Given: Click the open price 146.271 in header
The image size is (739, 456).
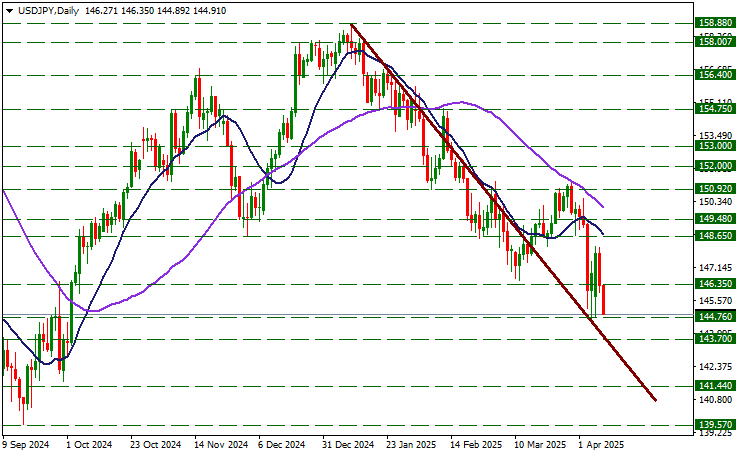Looking at the screenshot, I should pos(102,10).
